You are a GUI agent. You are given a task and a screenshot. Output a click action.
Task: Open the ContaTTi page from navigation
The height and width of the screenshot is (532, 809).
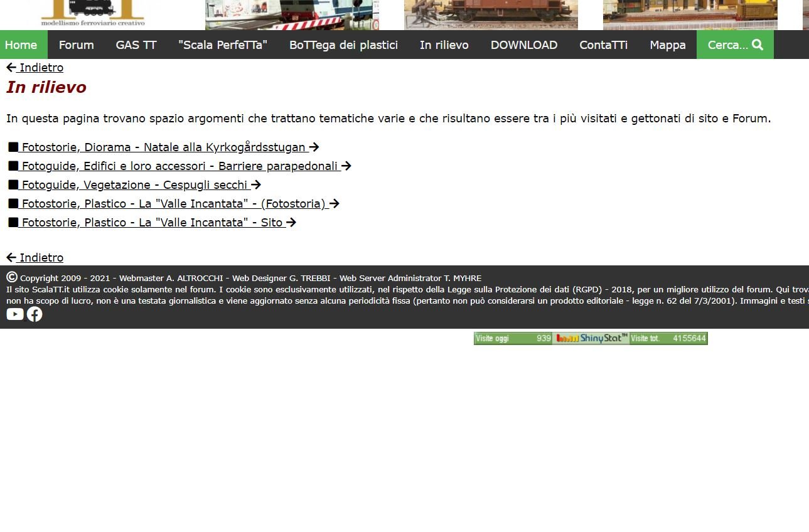(603, 45)
